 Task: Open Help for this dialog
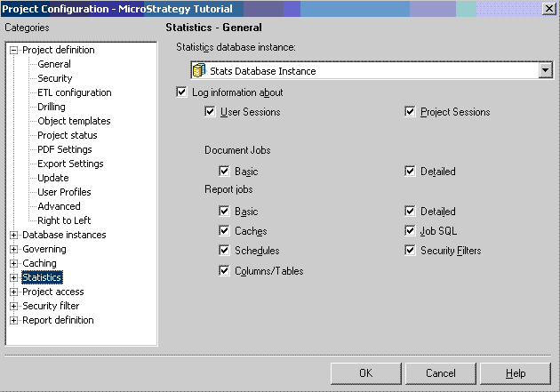click(516, 373)
